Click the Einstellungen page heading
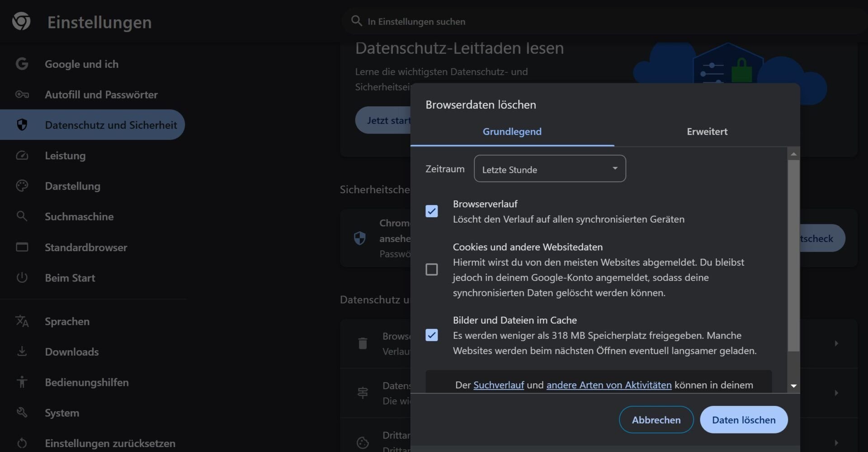The image size is (868, 452). coord(99,22)
